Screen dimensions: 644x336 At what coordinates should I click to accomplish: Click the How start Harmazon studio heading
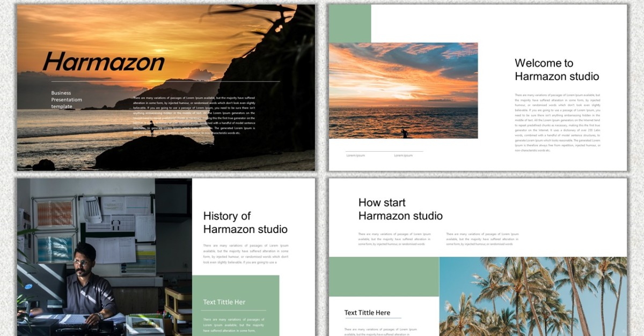[x=400, y=210]
